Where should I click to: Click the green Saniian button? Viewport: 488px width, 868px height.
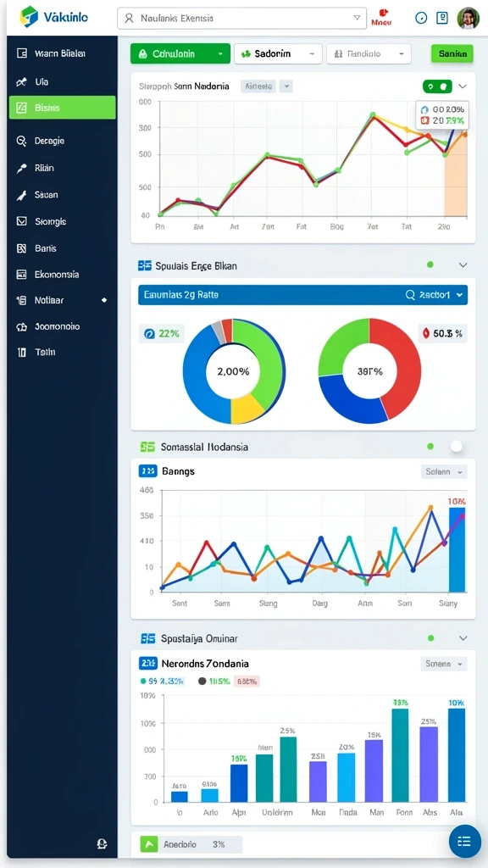(452, 53)
